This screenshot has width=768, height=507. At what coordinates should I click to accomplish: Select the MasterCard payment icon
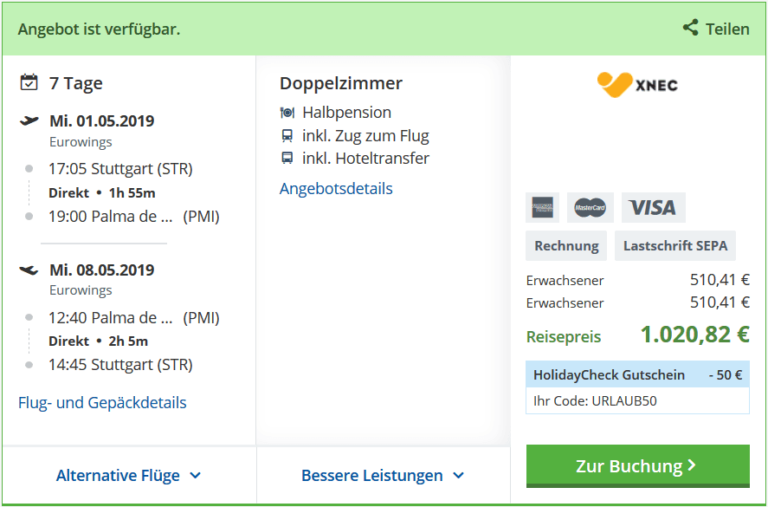590,208
